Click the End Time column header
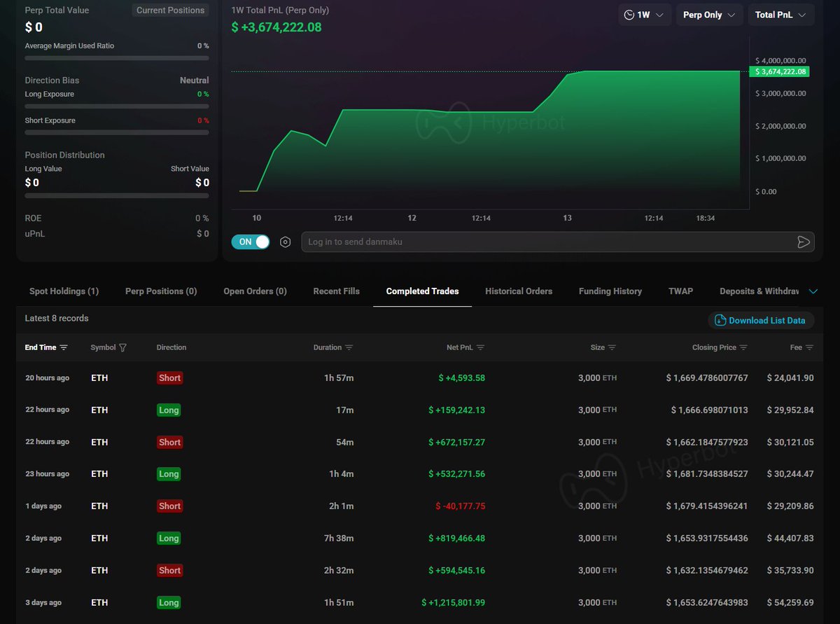The width and height of the screenshot is (840, 624). tap(41, 347)
